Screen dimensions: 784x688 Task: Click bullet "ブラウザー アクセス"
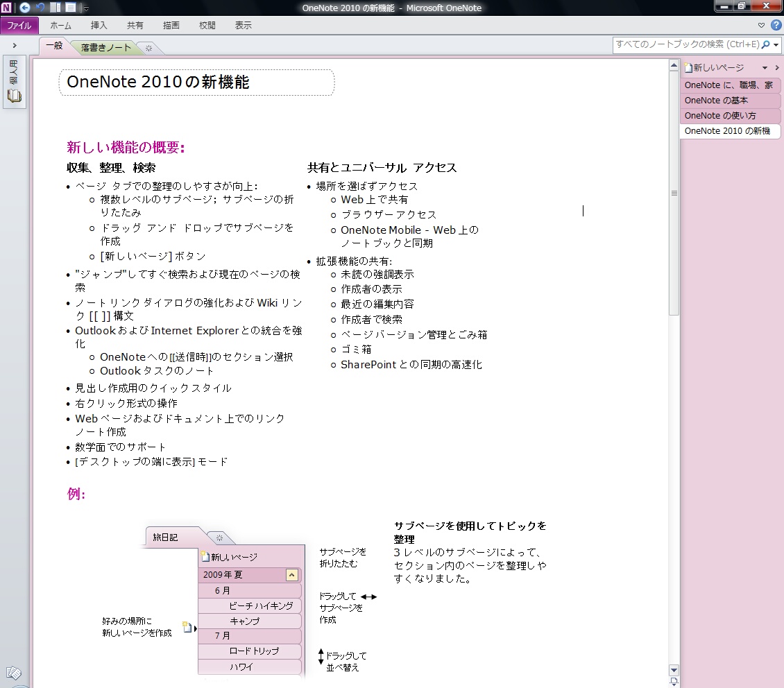click(389, 215)
